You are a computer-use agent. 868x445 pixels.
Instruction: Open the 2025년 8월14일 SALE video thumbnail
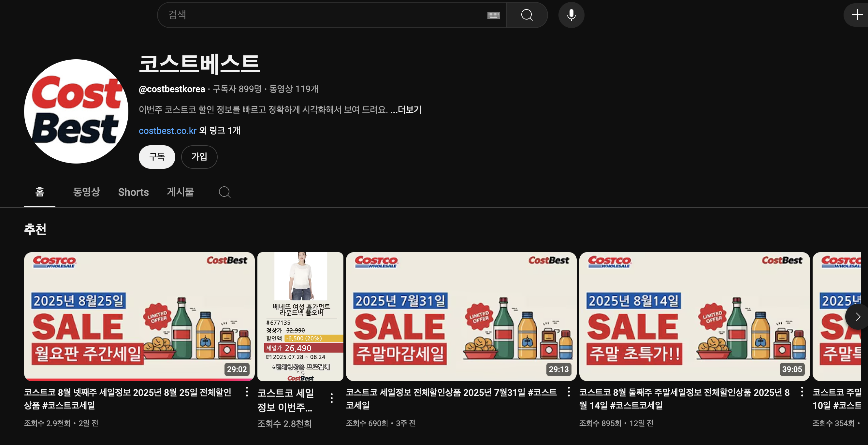(694, 317)
